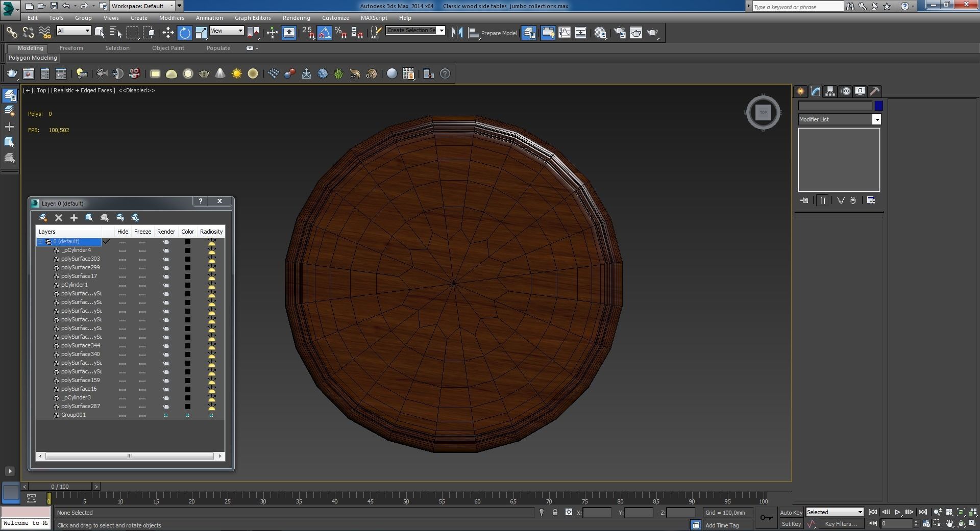Click the X coordinate input field
This screenshot has width=980, height=531.
597,513
